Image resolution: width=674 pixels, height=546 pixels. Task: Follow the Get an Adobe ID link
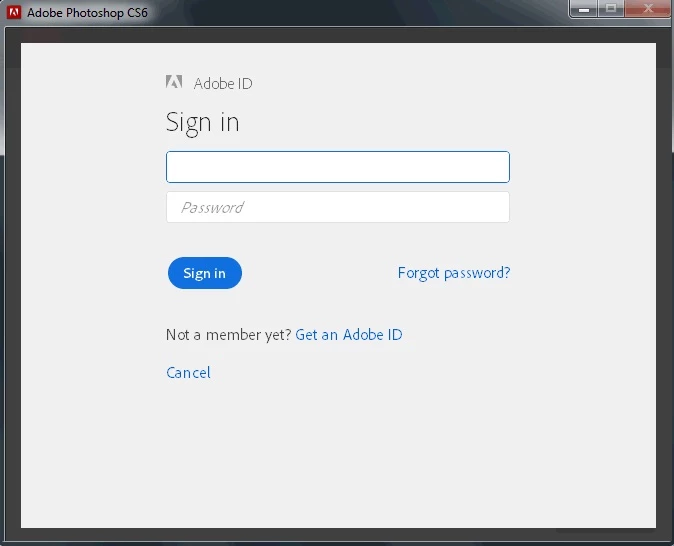[x=349, y=334]
